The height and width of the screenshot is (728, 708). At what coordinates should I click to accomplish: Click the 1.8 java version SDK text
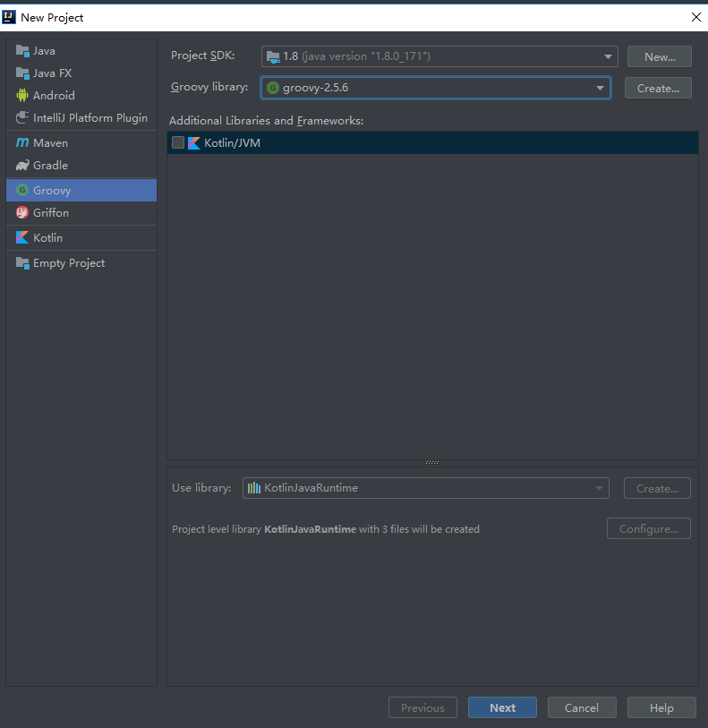coord(357,56)
